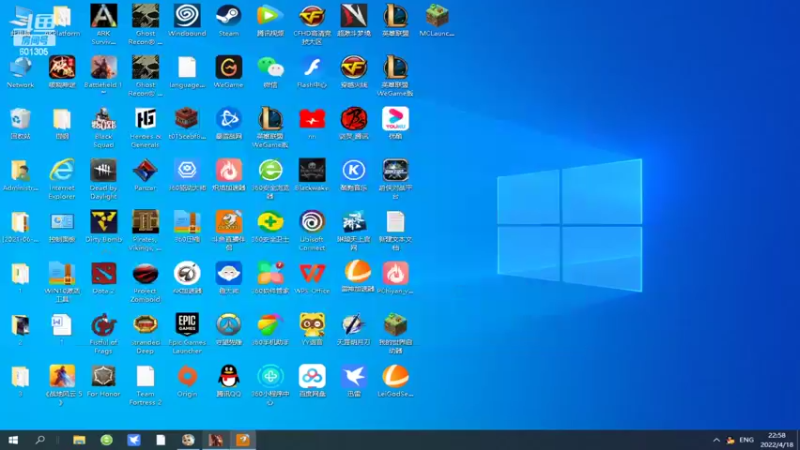Open Epic Games Launcher icon

coord(187,334)
